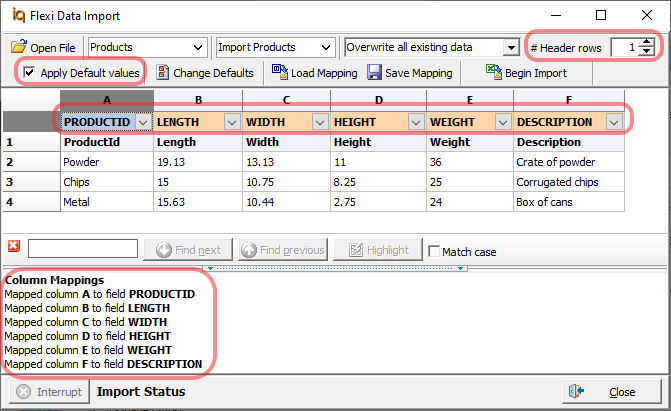671x411 pixels.
Task: Click the 10.75 width cell
Action: tap(286, 182)
